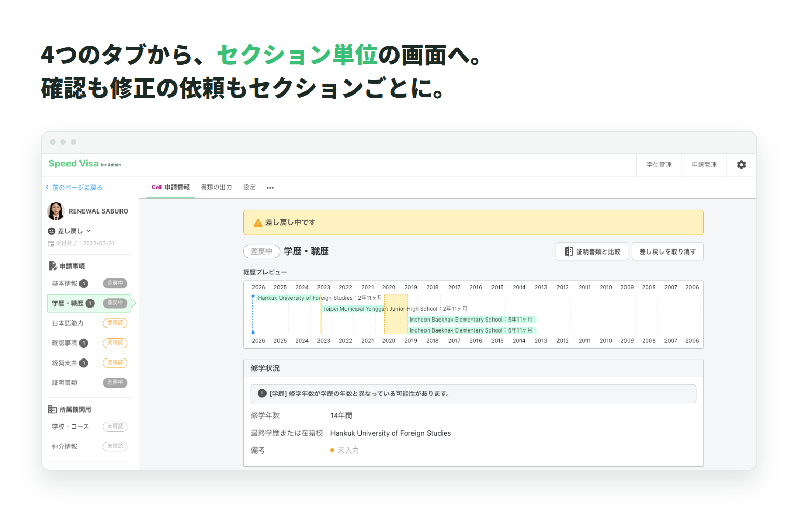Click the calendar icon beside 受付終了 date
Viewport: 798px width, 532px height.
coord(51,243)
